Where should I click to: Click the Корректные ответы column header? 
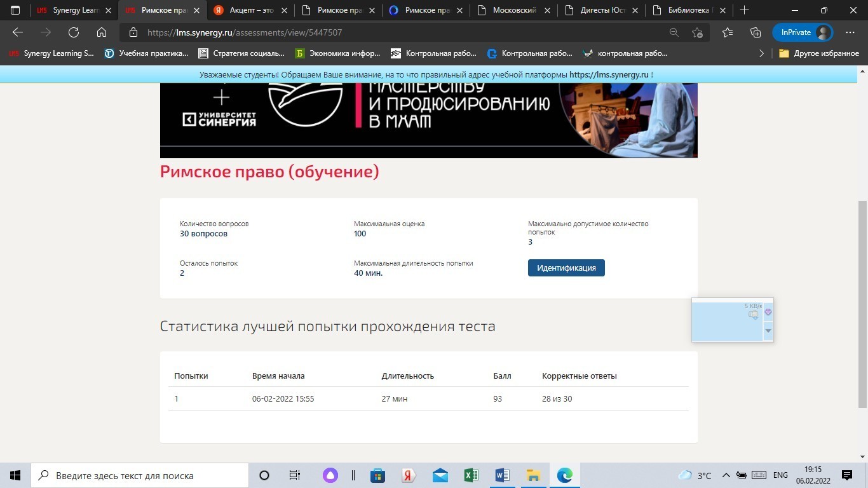[x=580, y=376]
